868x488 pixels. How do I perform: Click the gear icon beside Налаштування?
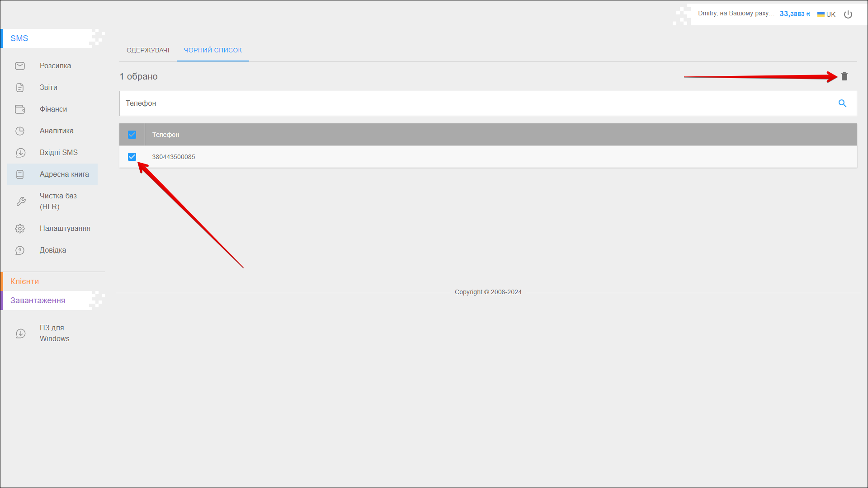coord(20,229)
